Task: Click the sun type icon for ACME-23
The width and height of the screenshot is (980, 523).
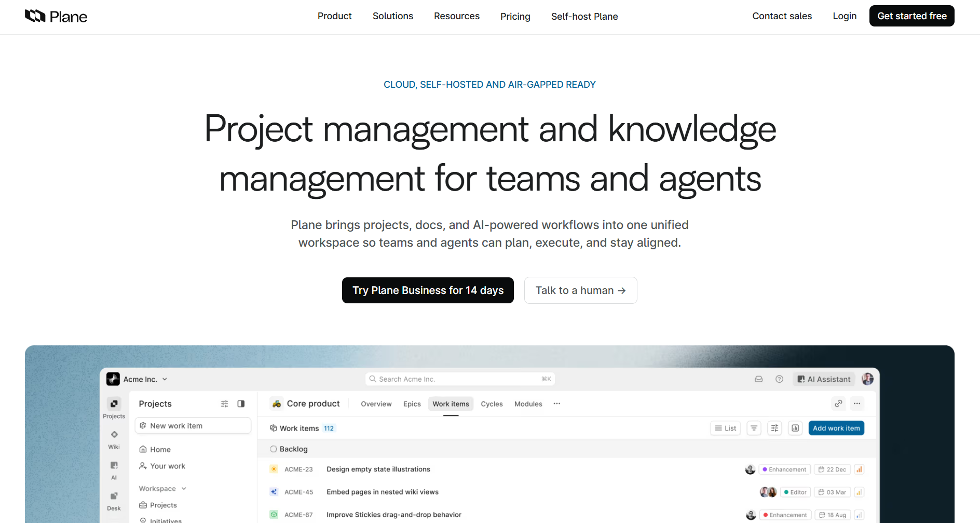Action: tap(274, 469)
